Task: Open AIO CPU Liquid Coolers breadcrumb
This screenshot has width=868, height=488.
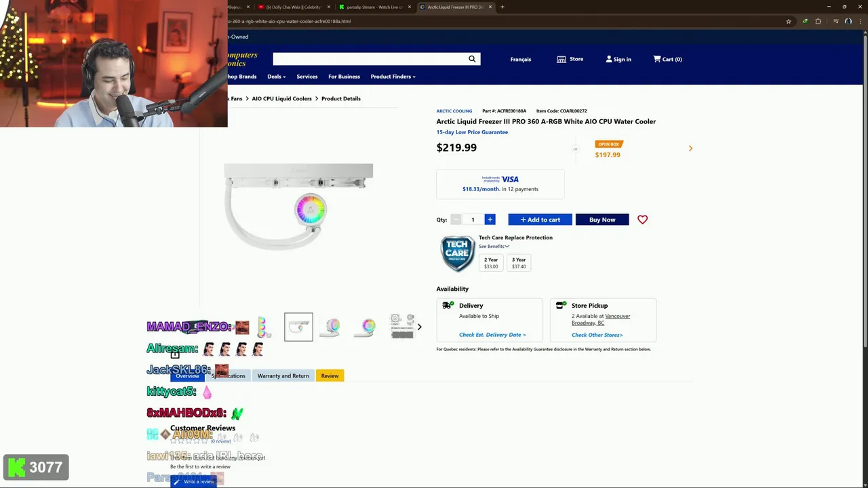Action: pos(281,99)
